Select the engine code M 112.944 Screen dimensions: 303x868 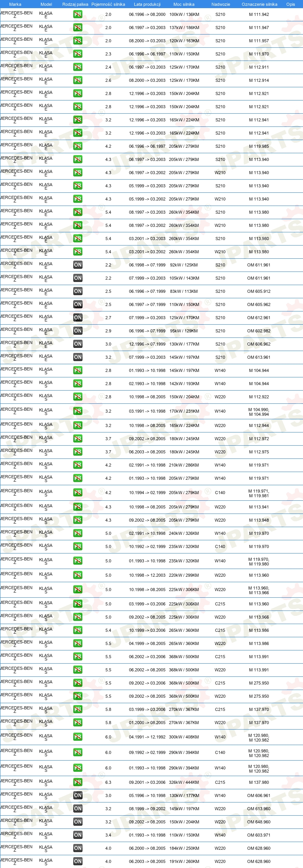coord(259,425)
